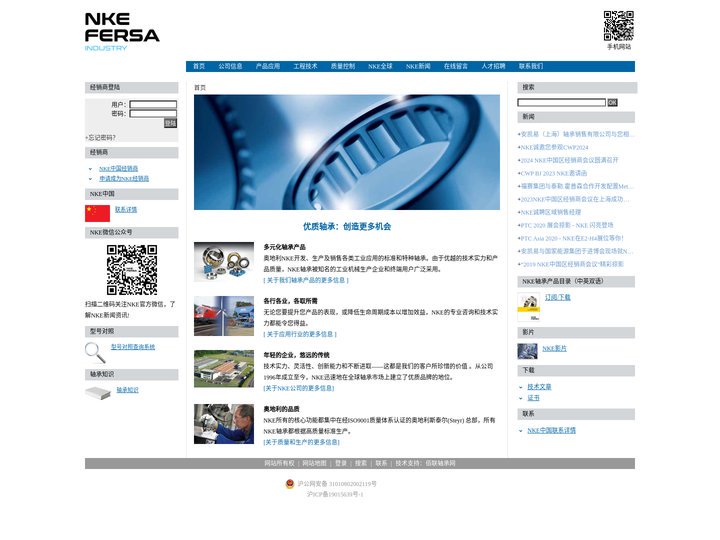Open 沪ICP备 record number link
Image resolution: width=720 pixels, height=540 pixels.
pyautogui.click(x=335, y=495)
